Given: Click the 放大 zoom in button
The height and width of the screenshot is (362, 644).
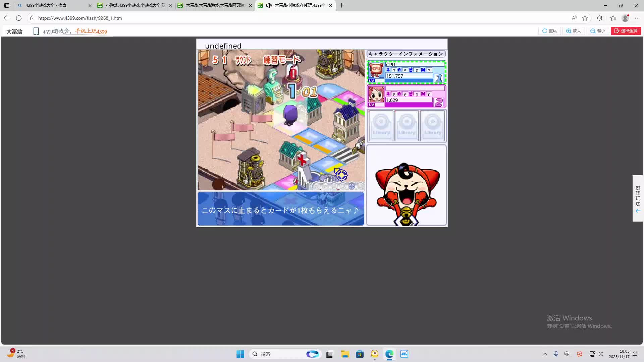Looking at the screenshot, I should pyautogui.click(x=574, y=31).
